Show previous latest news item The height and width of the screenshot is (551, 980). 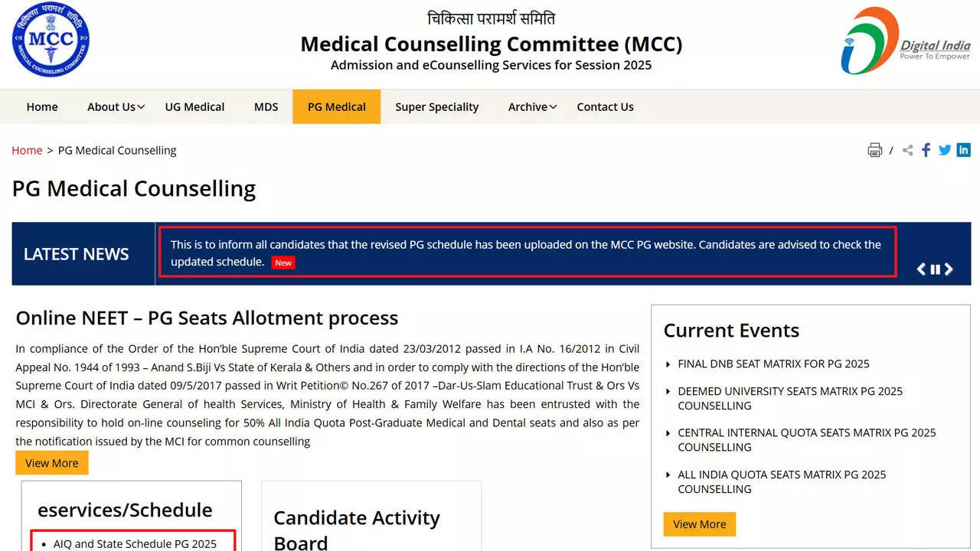click(922, 269)
